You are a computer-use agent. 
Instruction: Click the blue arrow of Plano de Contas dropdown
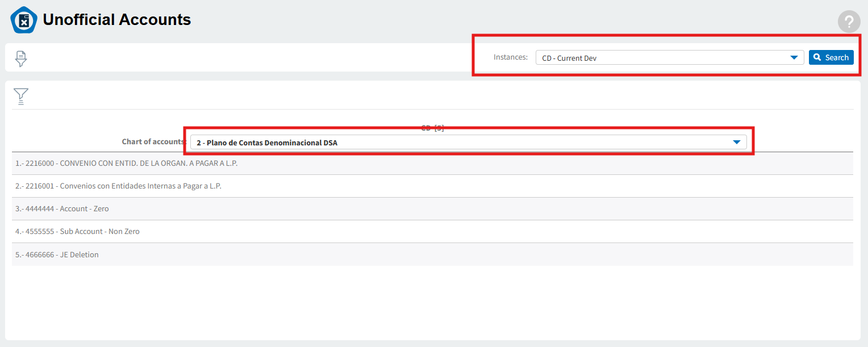pyautogui.click(x=736, y=142)
